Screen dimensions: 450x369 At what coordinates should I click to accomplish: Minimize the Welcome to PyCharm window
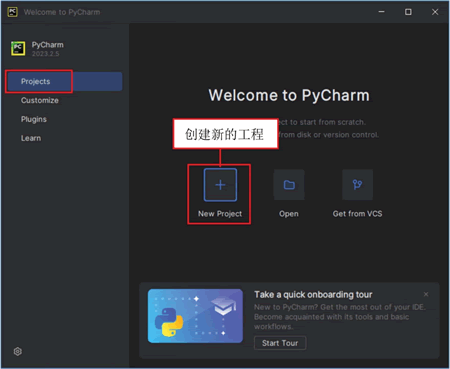click(x=382, y=12)
